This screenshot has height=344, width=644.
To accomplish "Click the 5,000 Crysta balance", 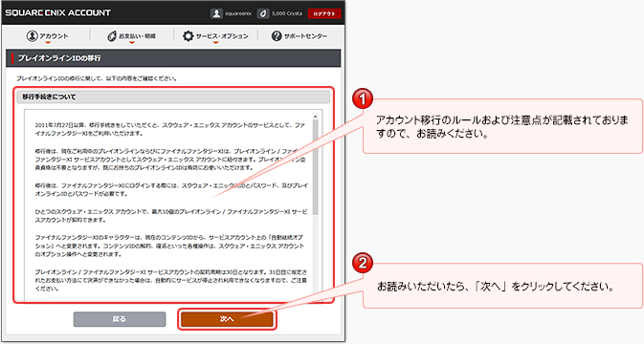I will 287,13.
